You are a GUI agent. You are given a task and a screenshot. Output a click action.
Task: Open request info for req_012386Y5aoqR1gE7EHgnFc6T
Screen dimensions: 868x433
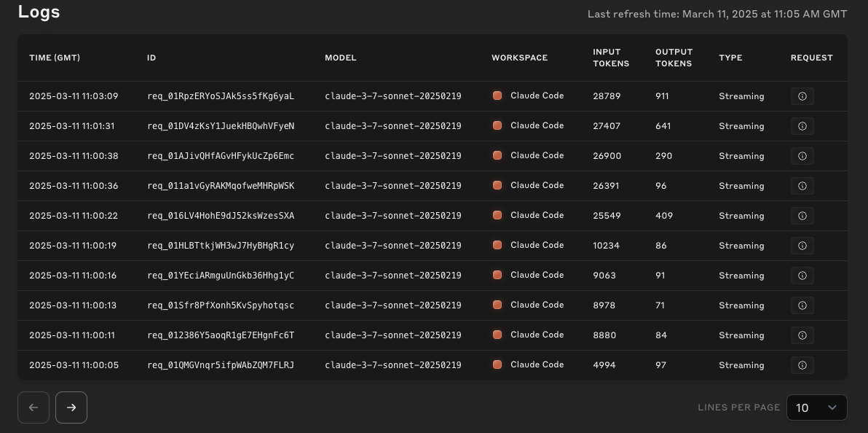[802, 335]
